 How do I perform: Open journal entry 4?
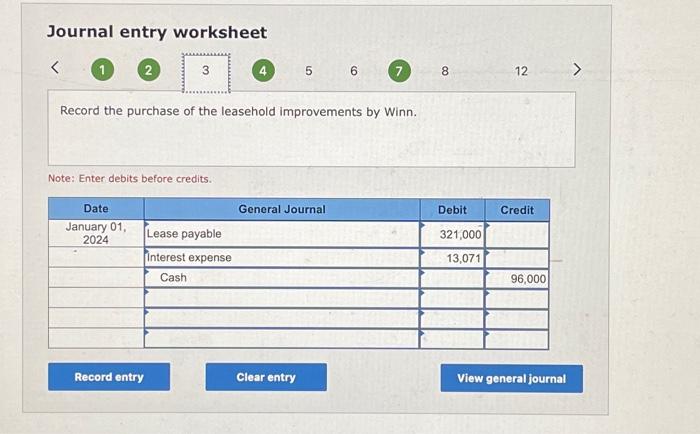(263, 71)
